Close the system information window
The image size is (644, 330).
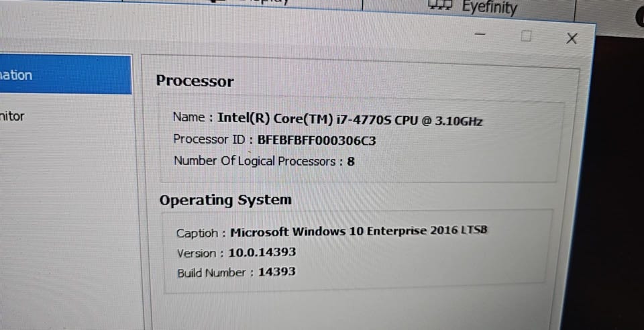click(x=572, y=39)
